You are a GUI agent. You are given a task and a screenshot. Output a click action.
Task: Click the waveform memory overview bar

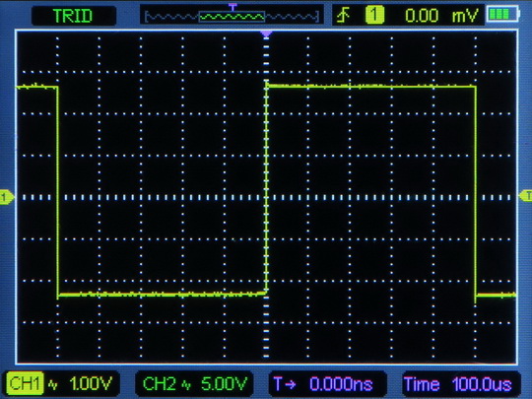click(x=232, y=16)
